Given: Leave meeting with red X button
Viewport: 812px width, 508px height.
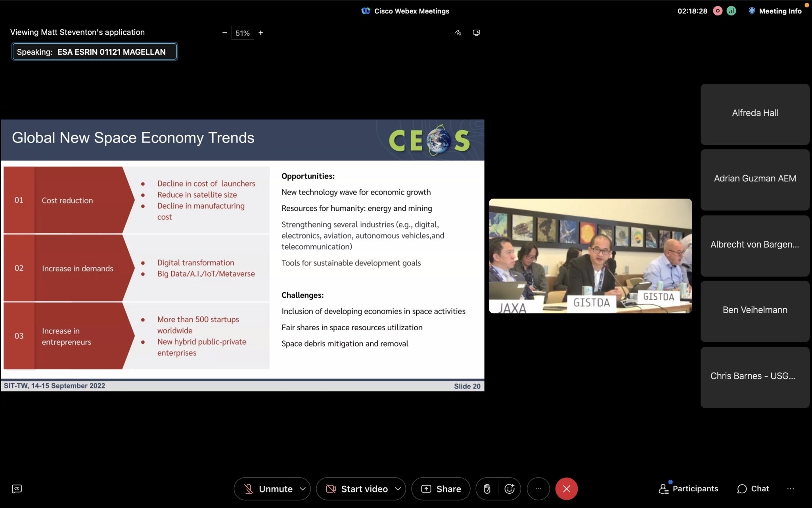Looking at the screenshot, I should 566,489.
